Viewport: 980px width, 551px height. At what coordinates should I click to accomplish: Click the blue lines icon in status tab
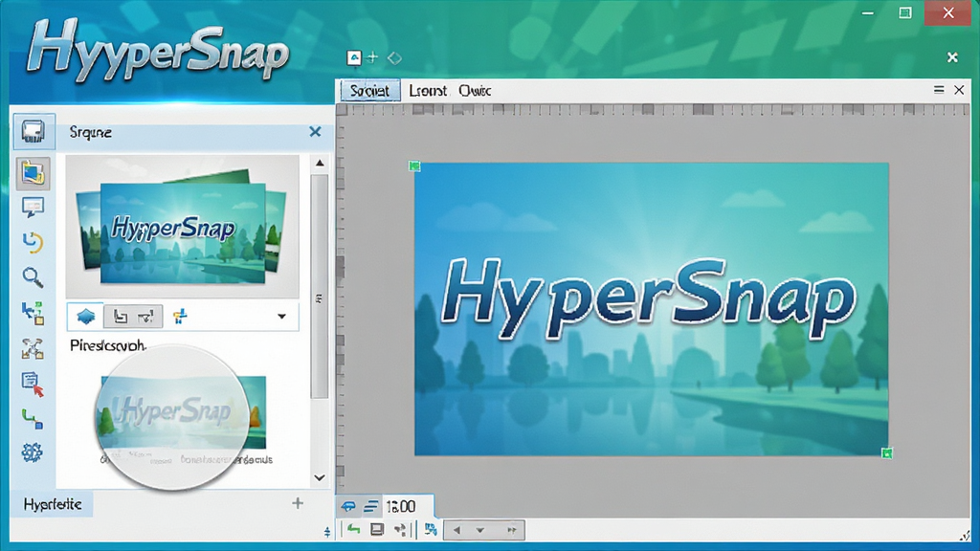pos(371,506)
